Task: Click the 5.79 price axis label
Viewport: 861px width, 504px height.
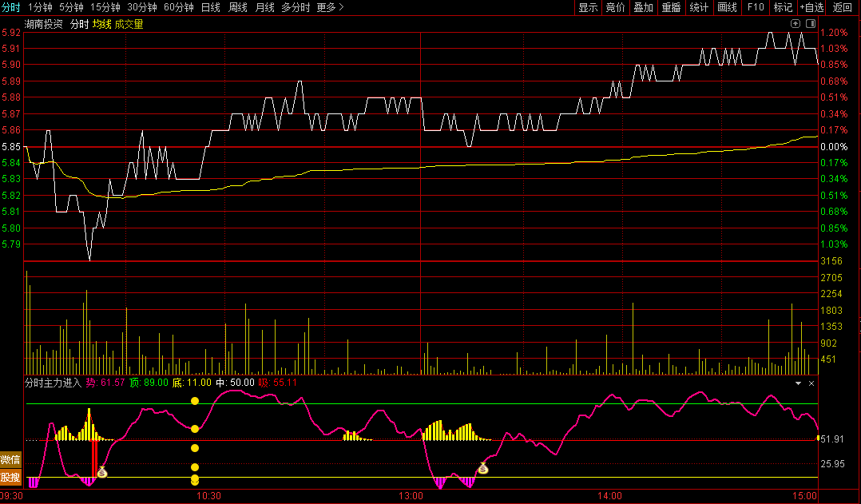Action: click(11, 244)
